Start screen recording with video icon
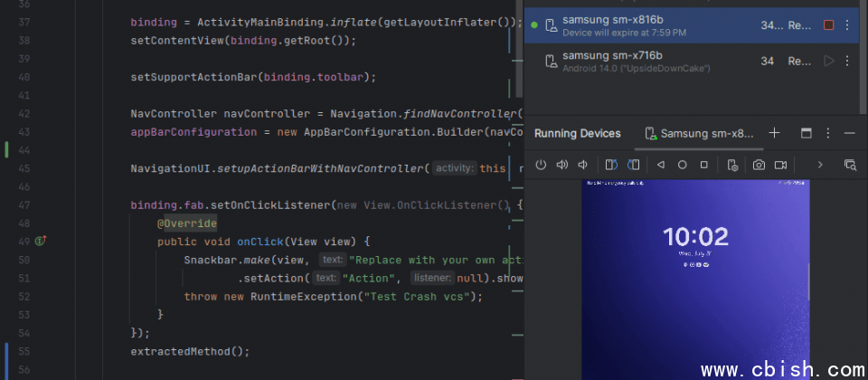 click(780, 165)
